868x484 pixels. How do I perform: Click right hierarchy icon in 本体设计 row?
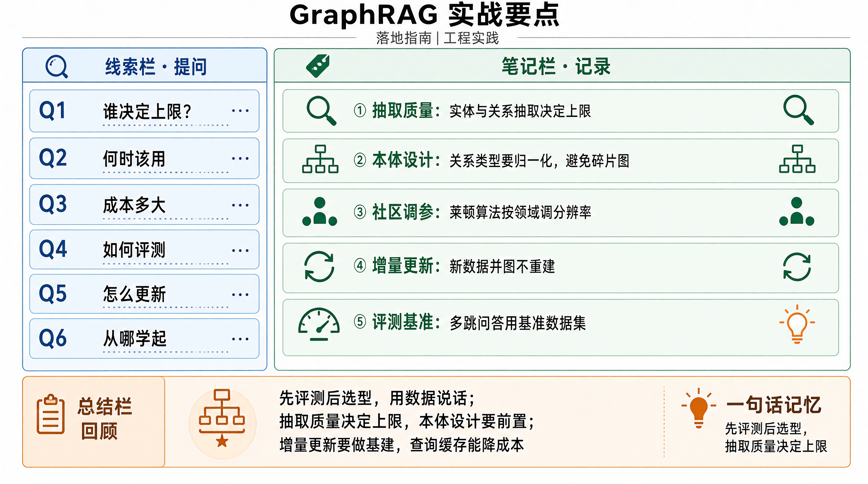[797, 159]
